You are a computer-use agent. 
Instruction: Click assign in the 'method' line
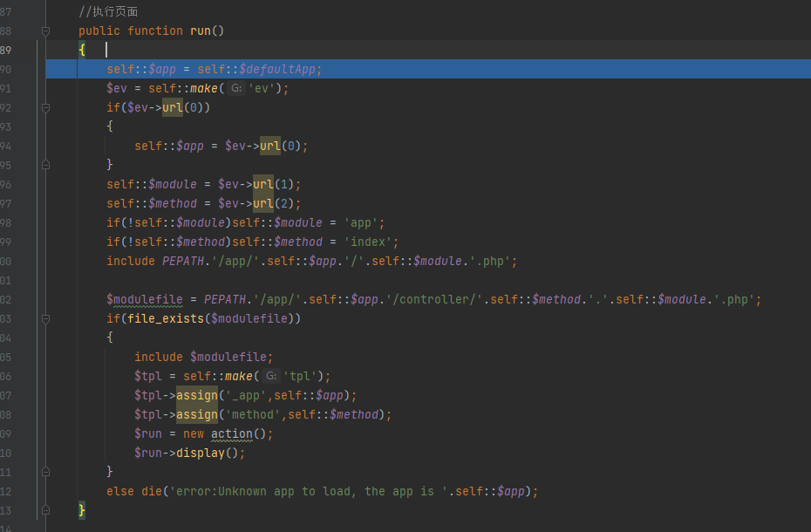pos(197,414)
